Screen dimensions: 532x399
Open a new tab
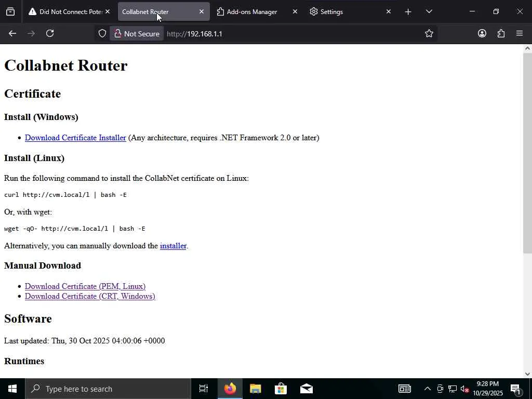(x=408, y=12)
